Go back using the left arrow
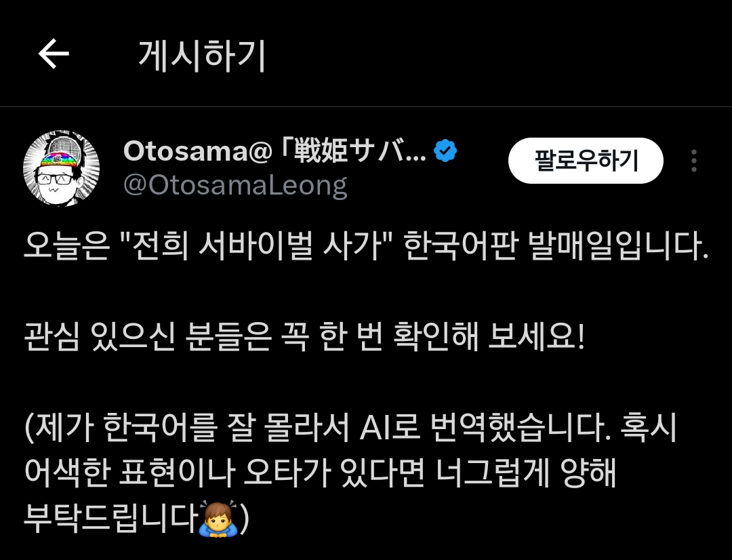Screen dimensions: 732x560 [54, 54]
